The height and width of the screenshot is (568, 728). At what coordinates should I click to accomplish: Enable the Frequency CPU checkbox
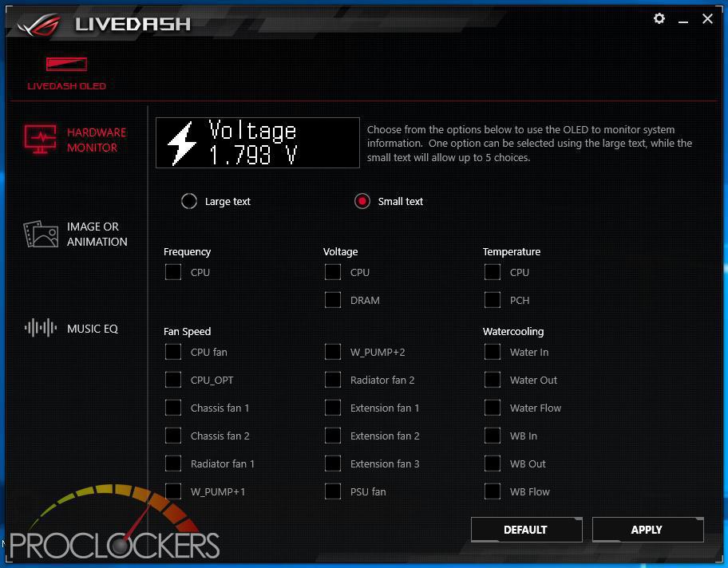click(x=173, y=272)
